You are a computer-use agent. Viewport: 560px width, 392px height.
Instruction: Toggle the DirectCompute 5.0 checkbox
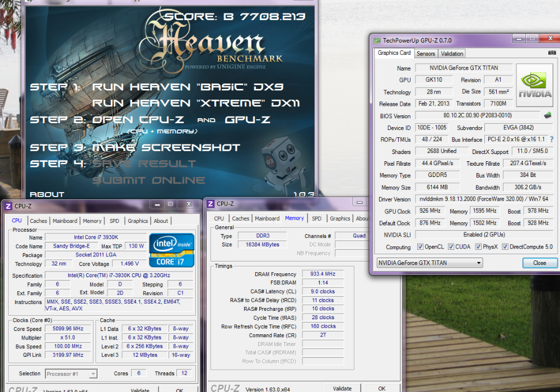[505, 247]
